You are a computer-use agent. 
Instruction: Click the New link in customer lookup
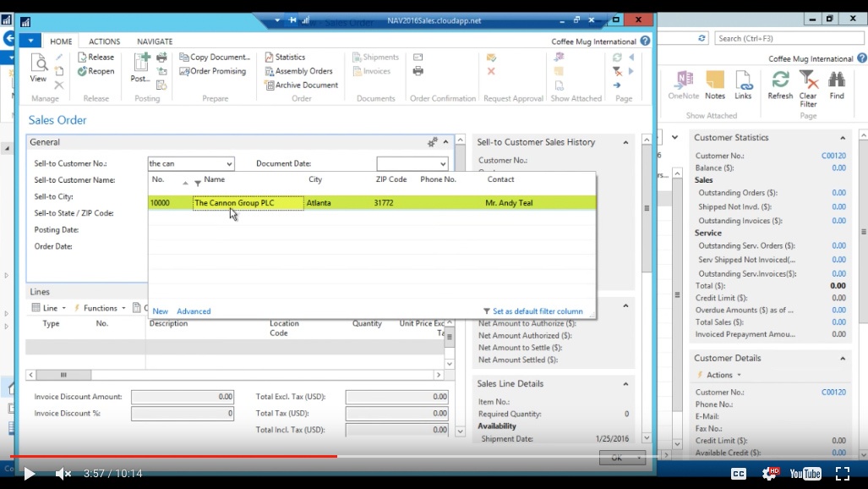point(160,311)
